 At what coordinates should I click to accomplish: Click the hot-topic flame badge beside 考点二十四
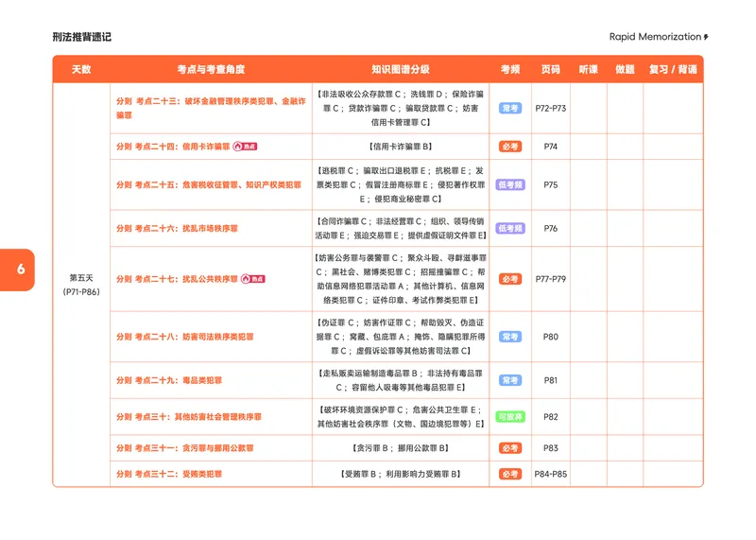245,147
